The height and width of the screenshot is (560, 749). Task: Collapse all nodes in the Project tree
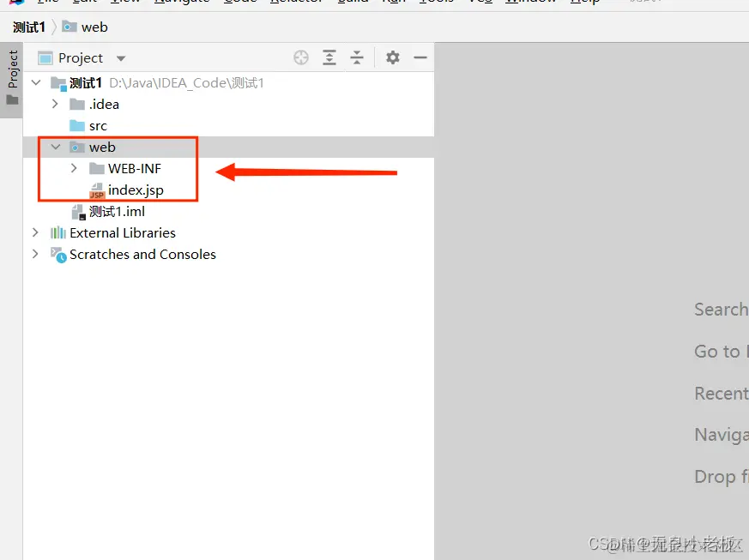click(x=357, y=57)
